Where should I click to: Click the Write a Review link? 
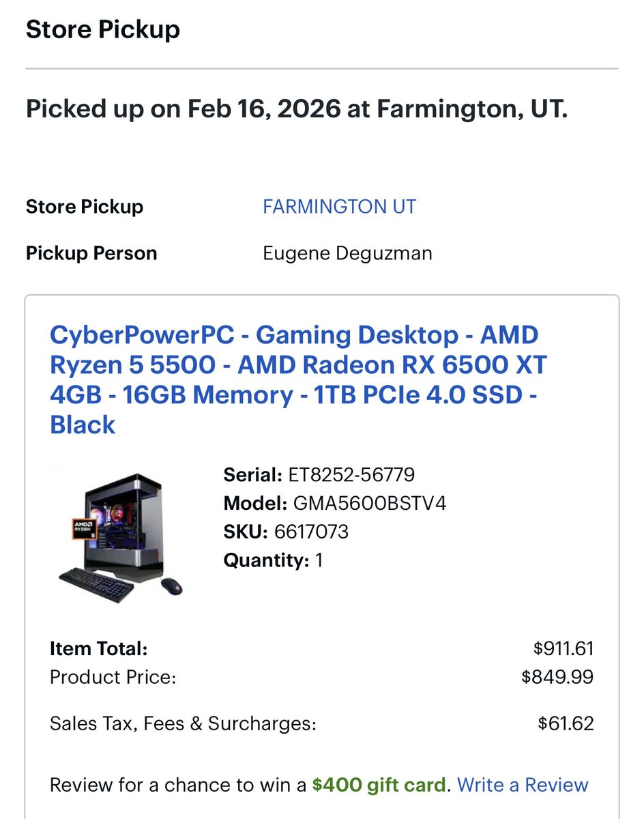pyautogui.click(x=523, y=785)
